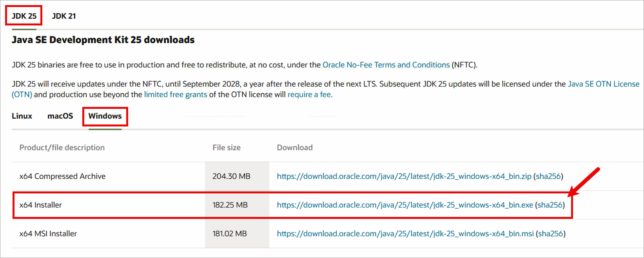Switch to the macOS downloads tab
Viewport: 644px width, 258px height.
(60, 116)
